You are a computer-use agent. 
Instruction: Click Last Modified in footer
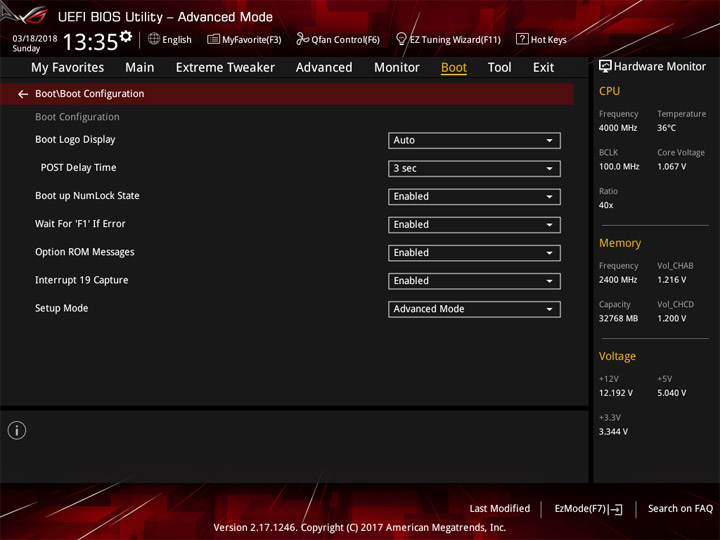coord(500,508)
